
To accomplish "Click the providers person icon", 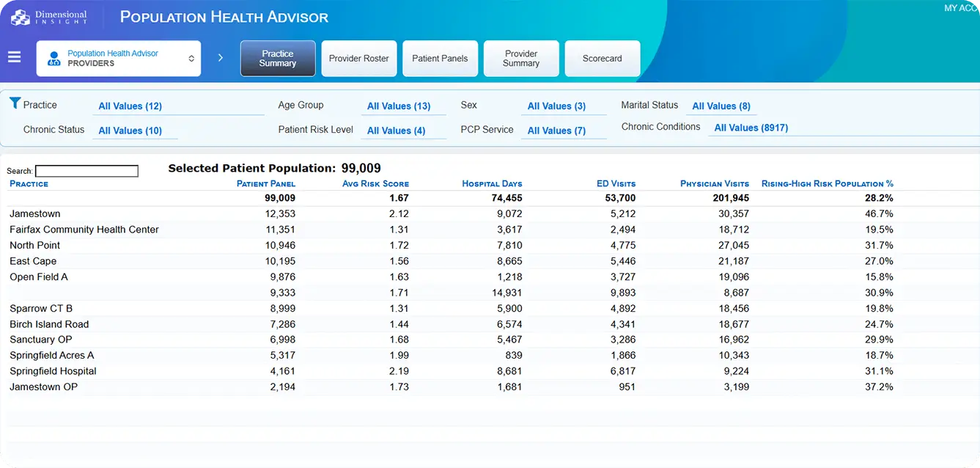I will [54, 59].
